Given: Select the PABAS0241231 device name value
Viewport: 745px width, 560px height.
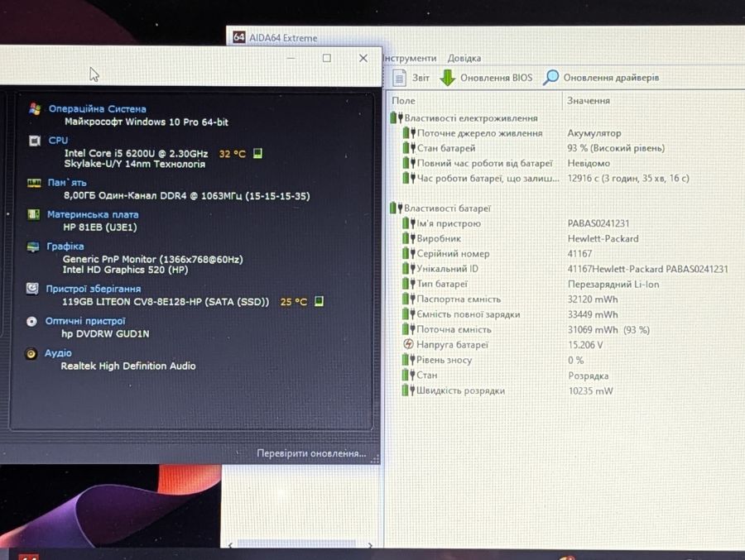Looking at the screenshot, I should tap(598, 223).
